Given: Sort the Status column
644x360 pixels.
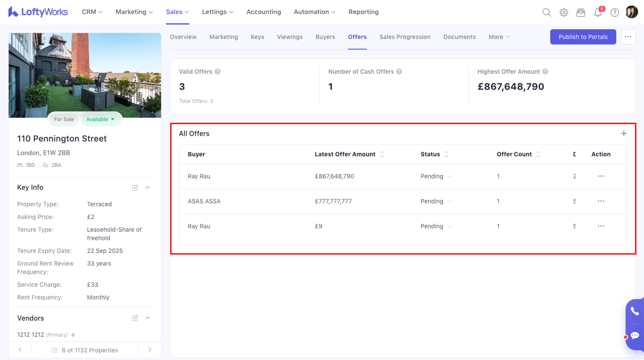Looking at the screenshot, I should [x=446, y=154].
